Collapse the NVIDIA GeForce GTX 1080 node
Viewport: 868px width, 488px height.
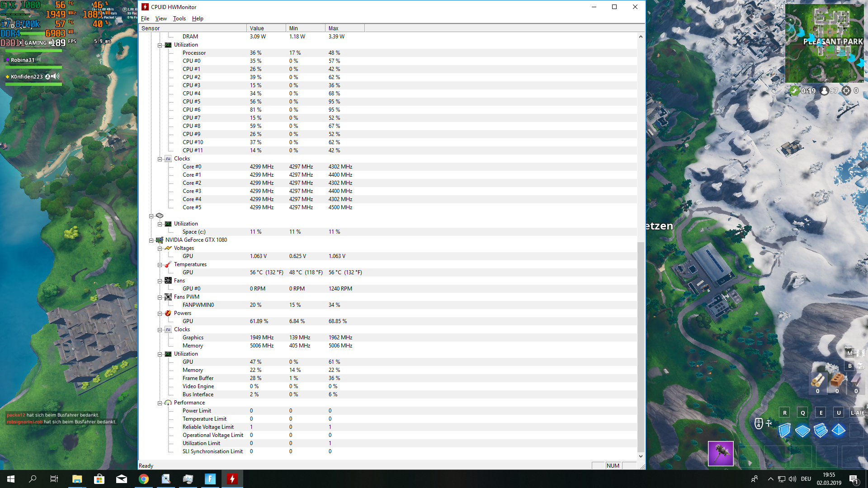[151, 240]
